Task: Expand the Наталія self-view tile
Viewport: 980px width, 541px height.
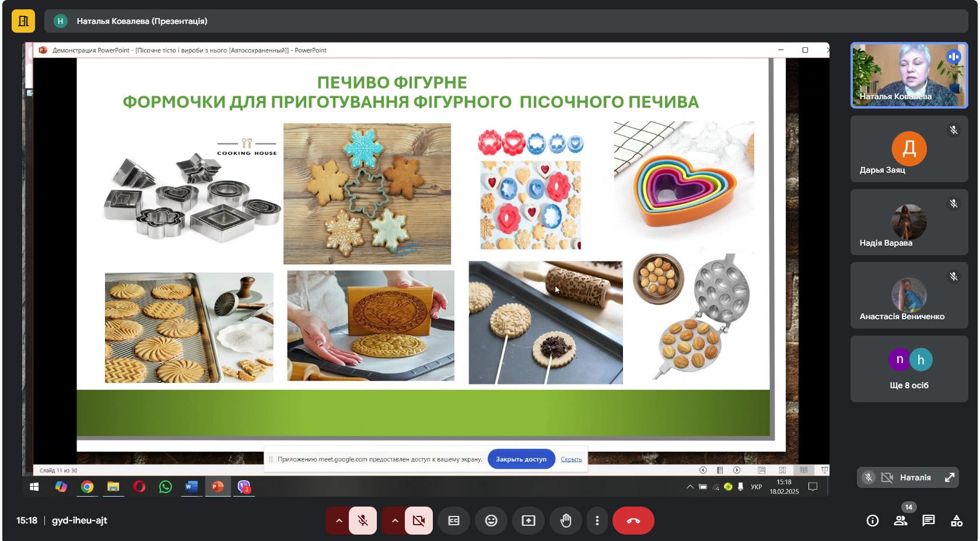Action: 950,477
